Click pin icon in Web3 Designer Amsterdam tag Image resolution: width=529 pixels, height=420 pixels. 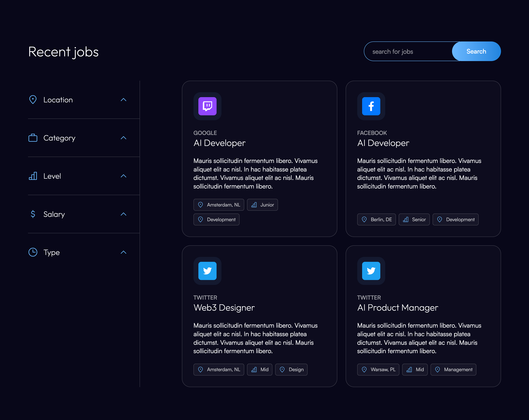pyautogui.click(x=200, y=369)
